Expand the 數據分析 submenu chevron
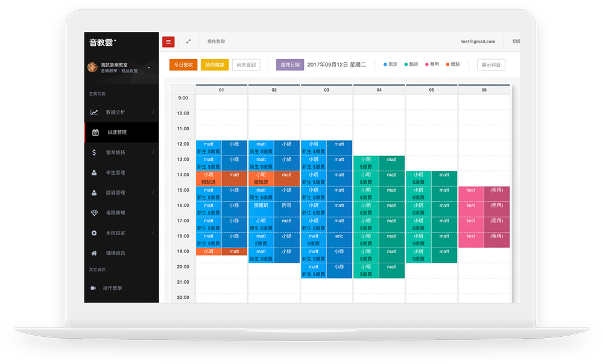603x364 pixels. (x=153, y=112)
